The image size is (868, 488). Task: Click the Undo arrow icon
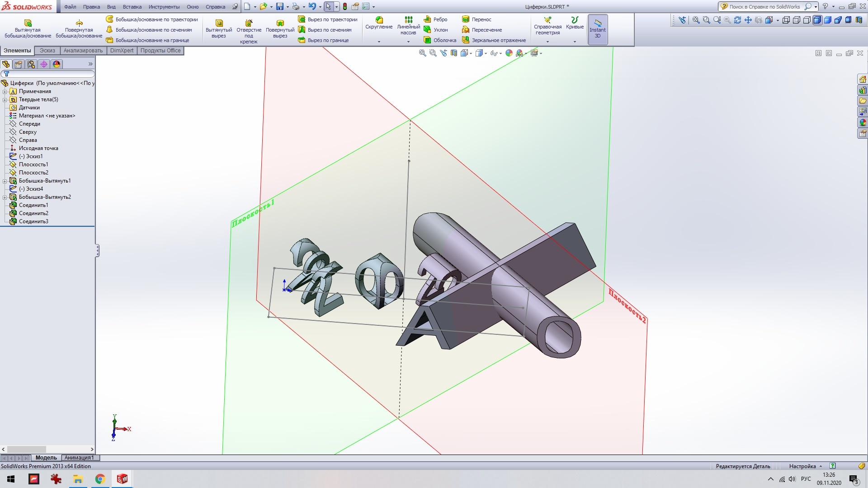click(x=312, y=7)
